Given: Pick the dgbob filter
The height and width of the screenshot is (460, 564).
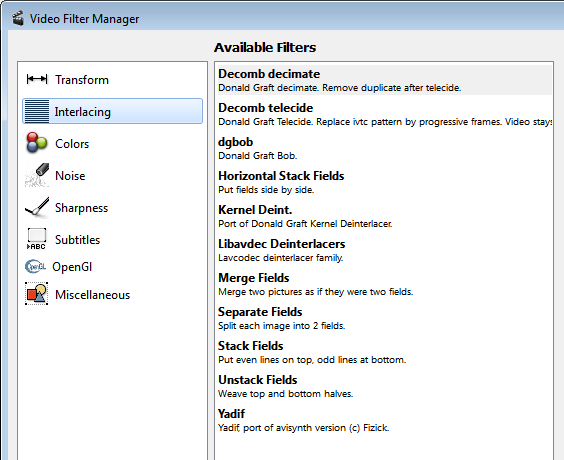Looking at the screenshot, I should click(x=385, y=148).
